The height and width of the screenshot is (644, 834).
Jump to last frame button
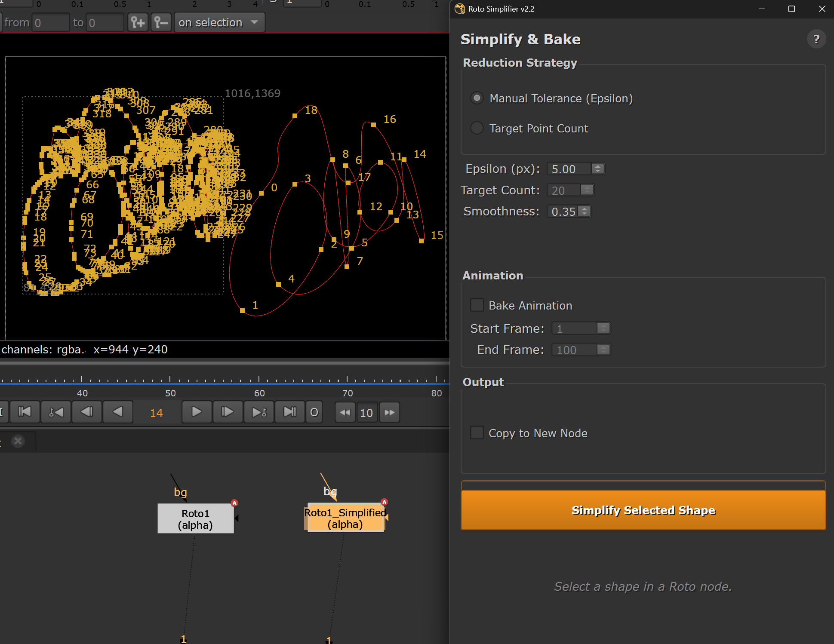click(x=290, y=412)
